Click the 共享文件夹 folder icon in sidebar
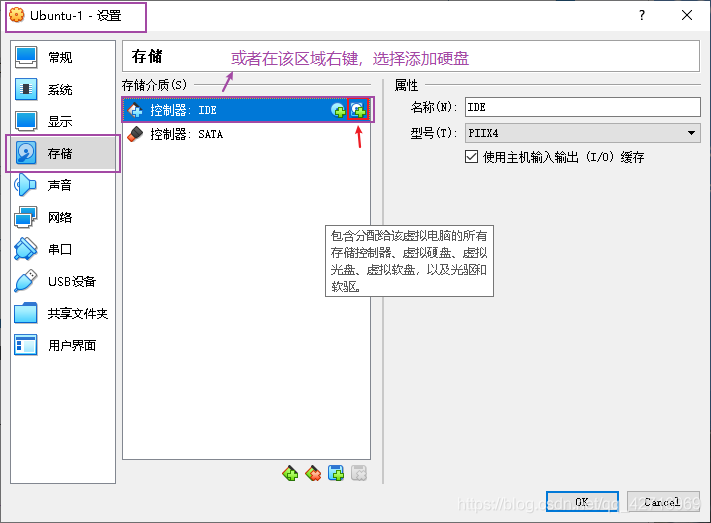711x523 pixels. (x=26, y=313)
